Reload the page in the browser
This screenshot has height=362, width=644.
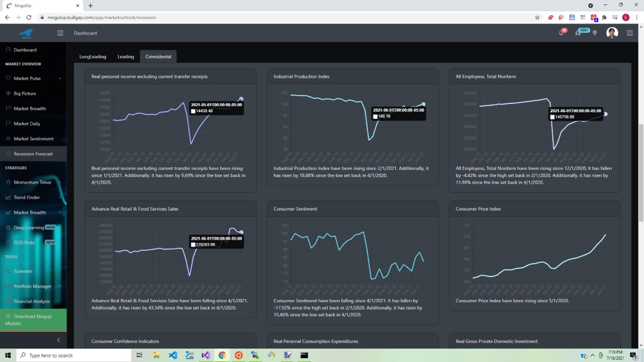pos(29,17)
